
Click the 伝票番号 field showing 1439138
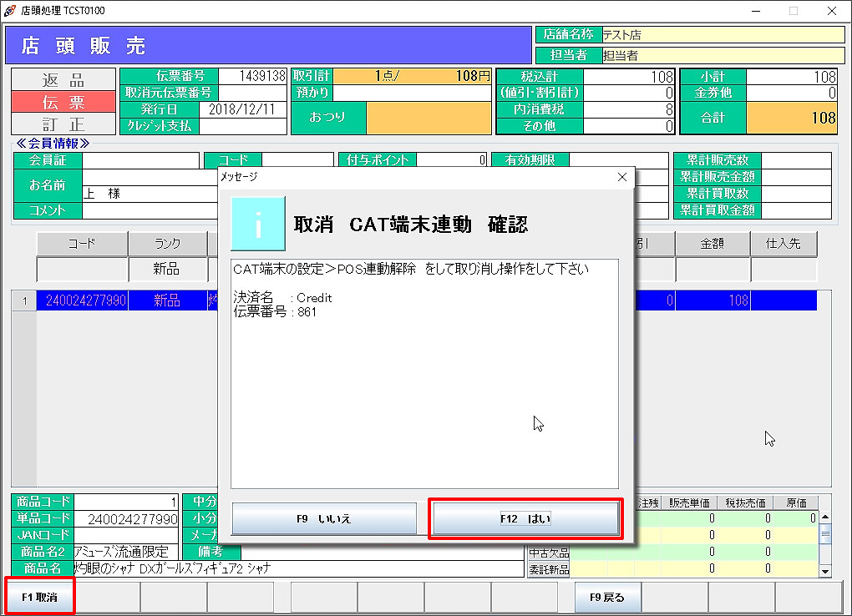tap(253, 75)
